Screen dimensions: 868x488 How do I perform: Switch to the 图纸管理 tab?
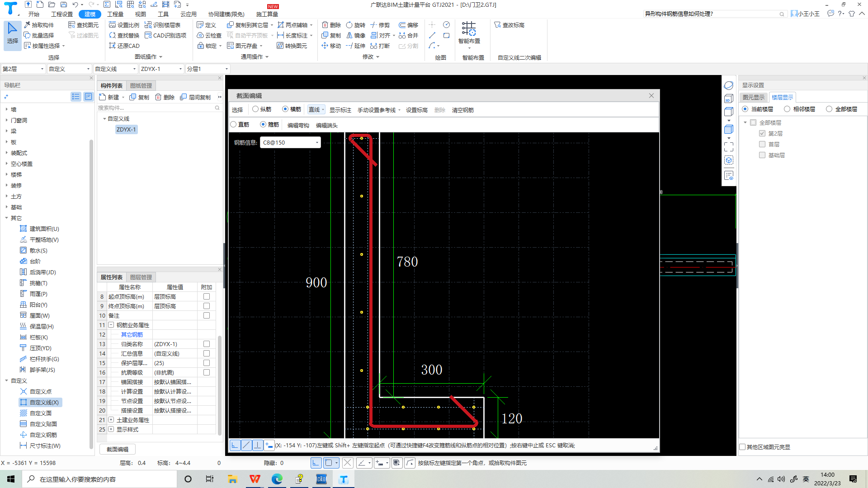(141, 85)
